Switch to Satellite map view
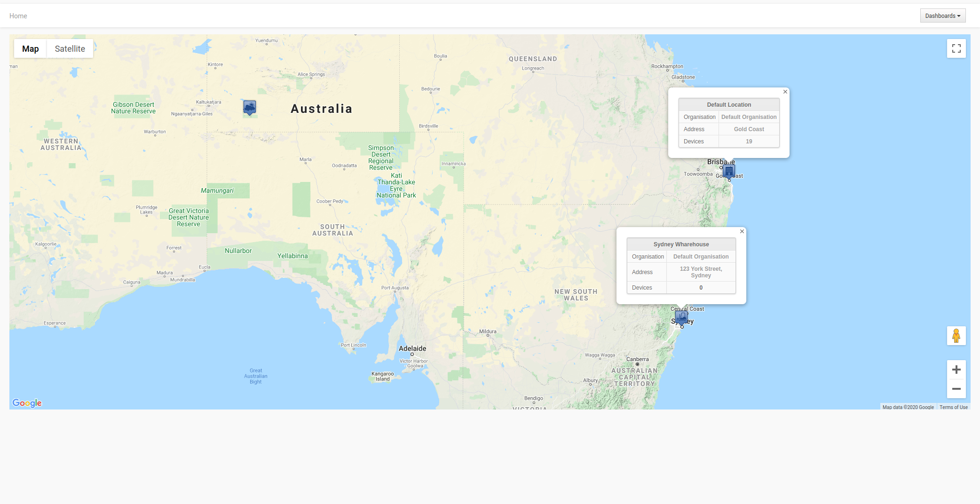The height and width of the screenshot is (504, 980). click(x=70, y=49)
